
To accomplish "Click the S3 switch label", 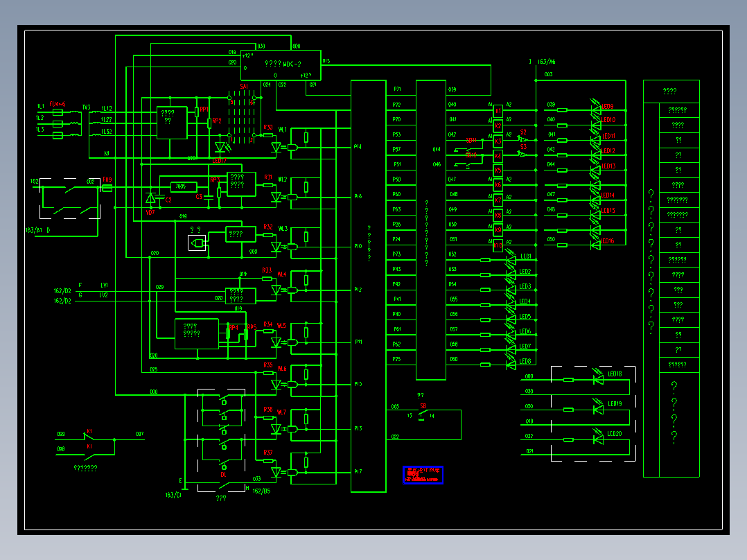I will (x=523, y=147).
